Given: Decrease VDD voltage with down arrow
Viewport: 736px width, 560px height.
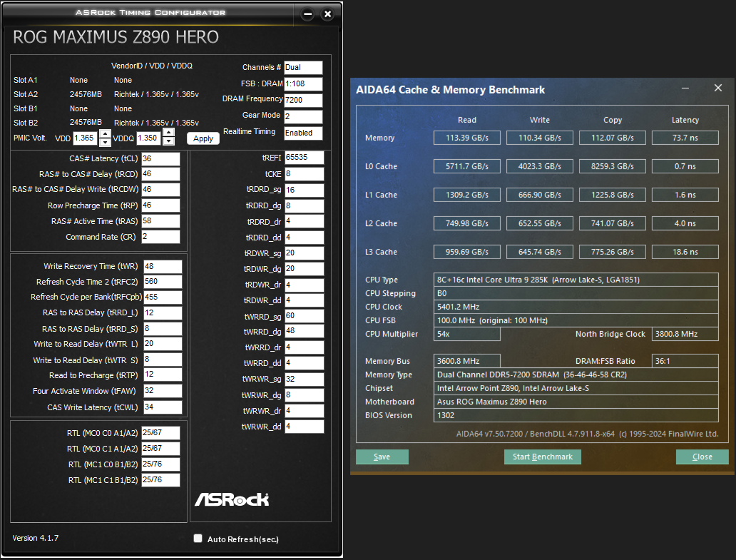Looking at the screenshot, I should 105,142.
